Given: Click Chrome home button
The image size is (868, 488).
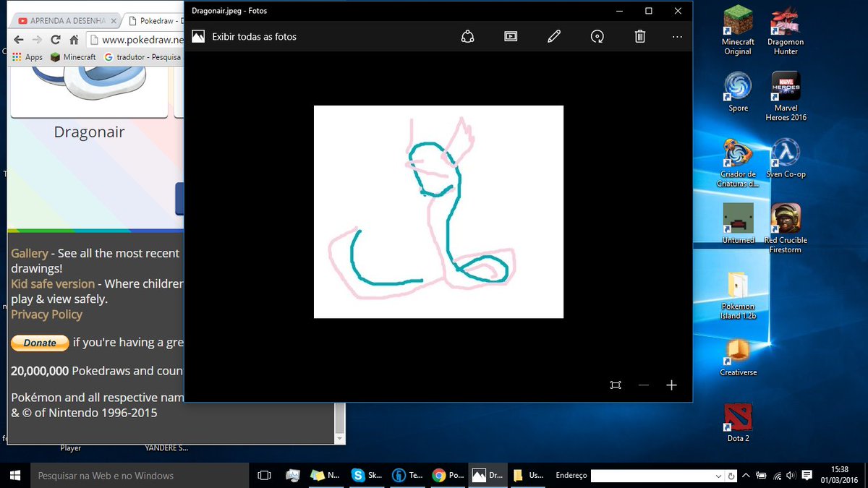Looking at the screenshot, I should (73, 40).
